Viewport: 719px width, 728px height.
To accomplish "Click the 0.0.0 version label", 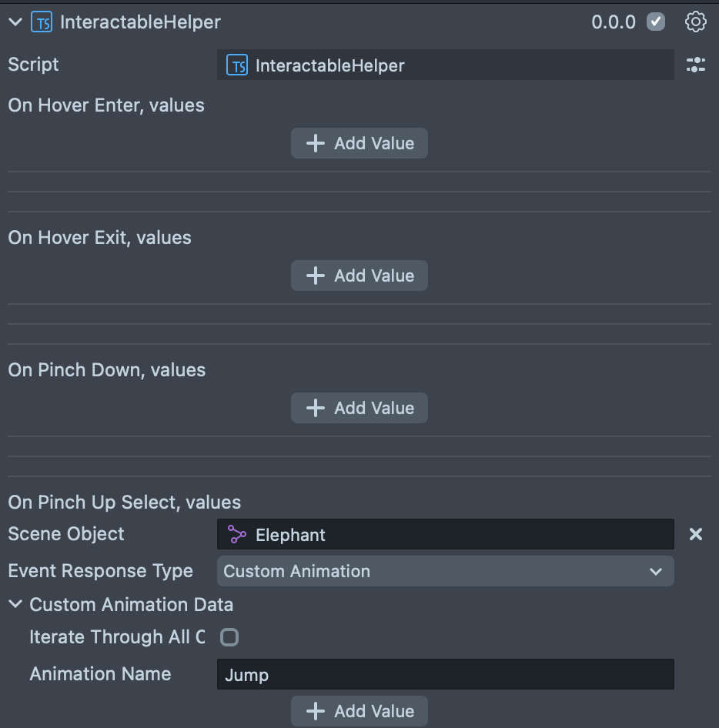I will [x=613, y=22].
